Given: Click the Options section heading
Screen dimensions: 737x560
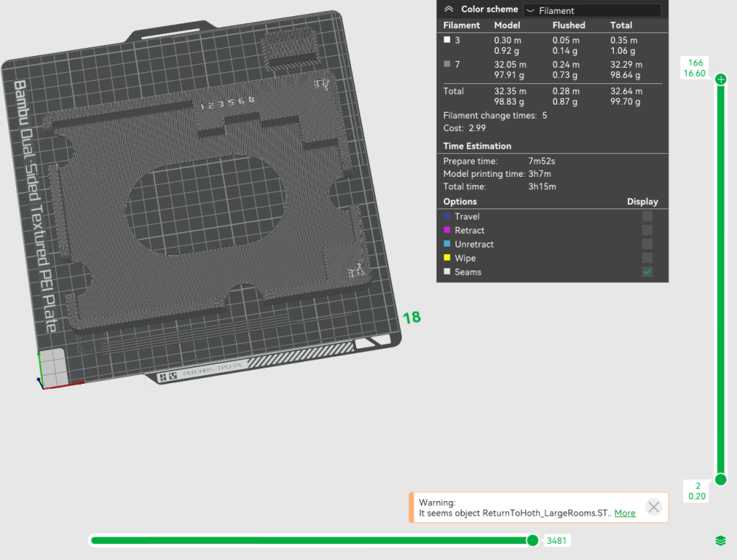Looking at the screenshot, I should coord(460,202).
